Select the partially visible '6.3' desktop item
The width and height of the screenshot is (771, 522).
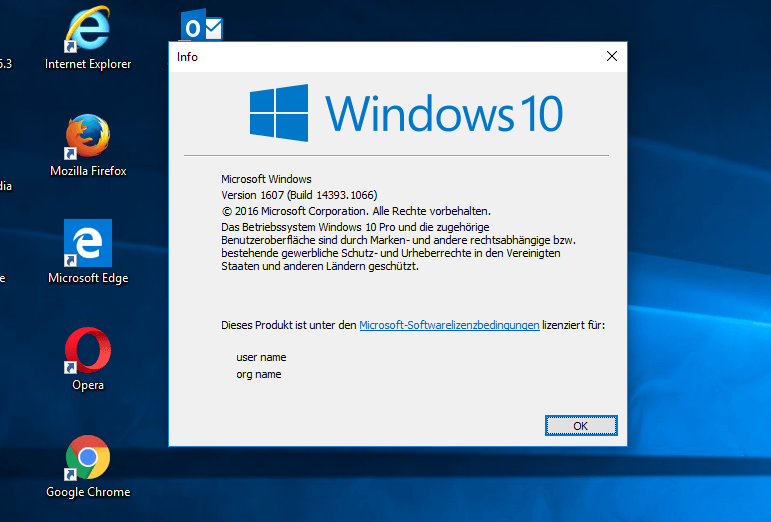point(5,64)
